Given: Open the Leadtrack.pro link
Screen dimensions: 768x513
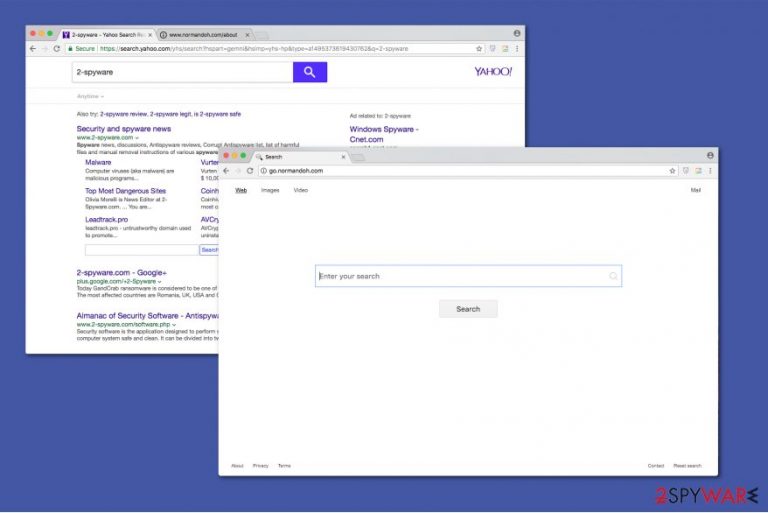Looking at the screenshot, I should (x=106, y=220).
